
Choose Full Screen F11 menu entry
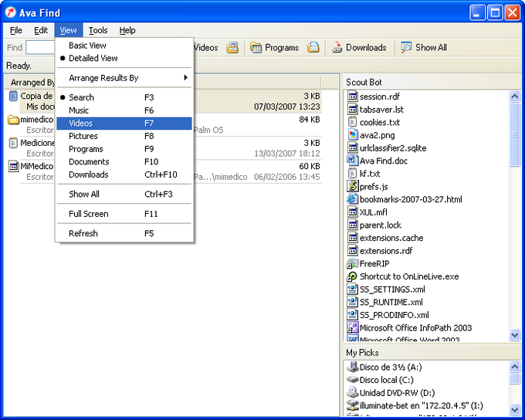[124, 214]
